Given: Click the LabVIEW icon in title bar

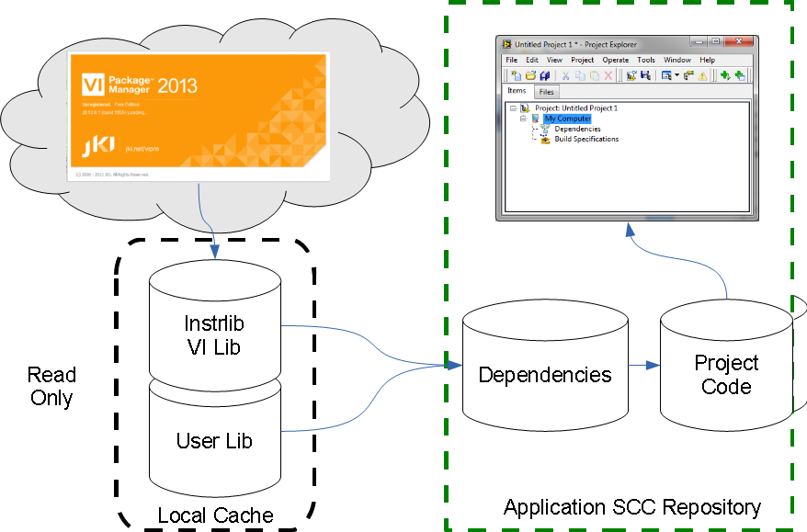Looking at the screenshot, I should (507, 44).
